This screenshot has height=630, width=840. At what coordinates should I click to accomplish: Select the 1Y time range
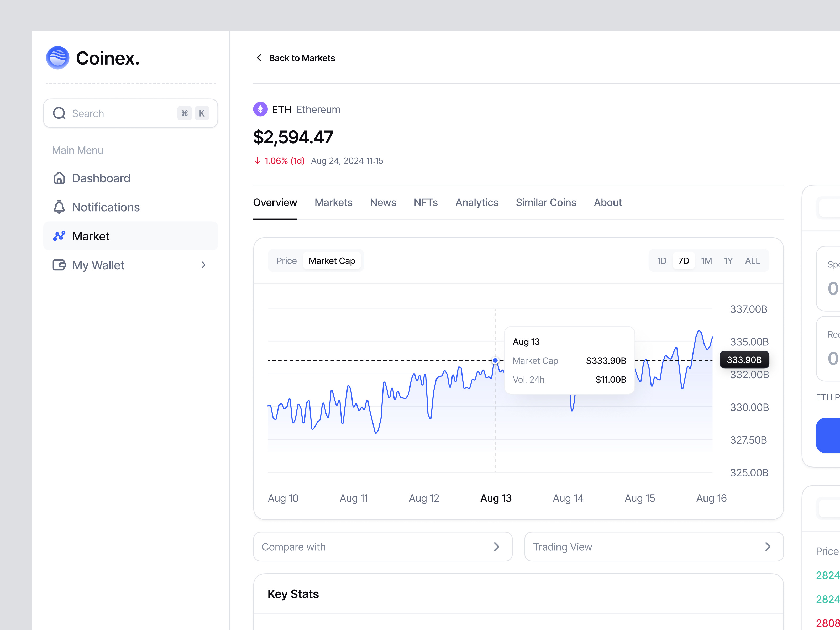728,261
